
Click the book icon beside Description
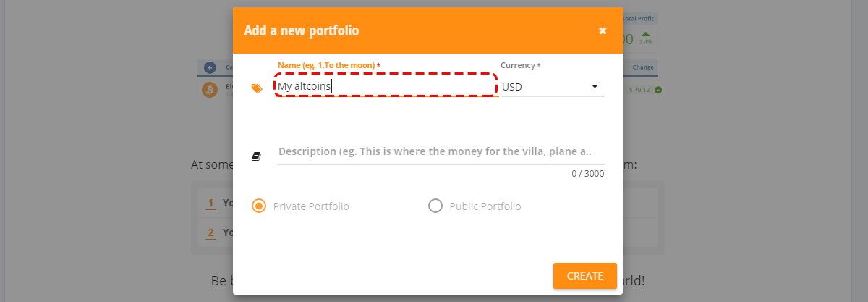[256, 156]
